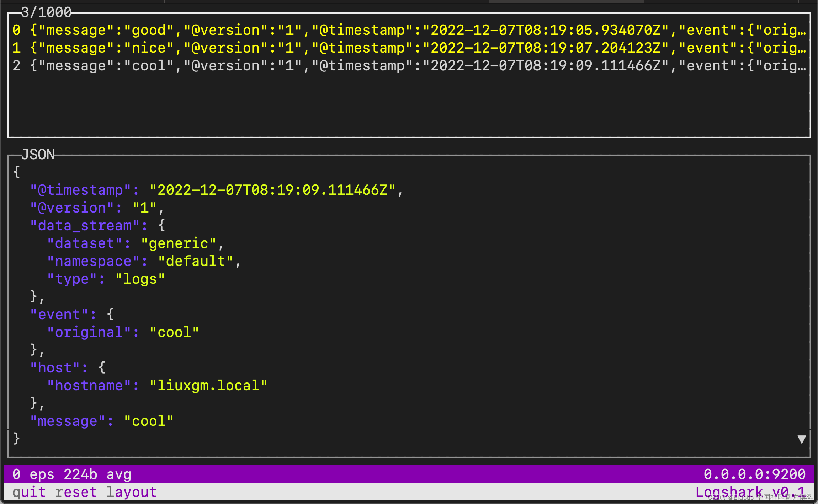Select the @timestamp field in JSON view

click(x=80, y=189)
